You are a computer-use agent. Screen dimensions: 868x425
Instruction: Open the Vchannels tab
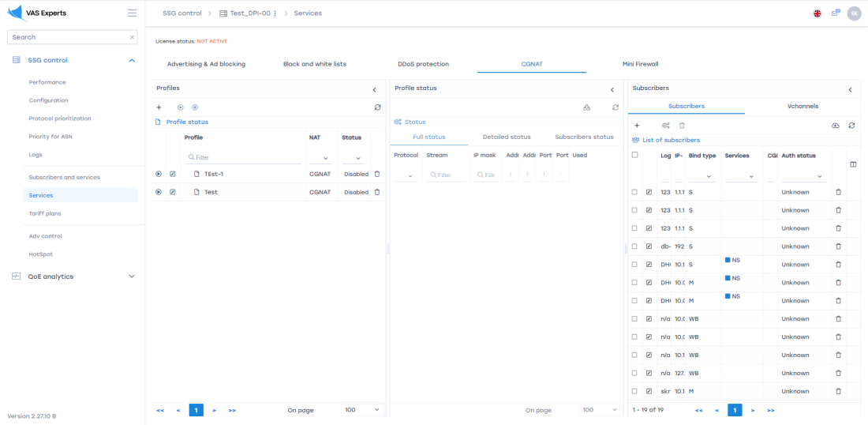803,106
